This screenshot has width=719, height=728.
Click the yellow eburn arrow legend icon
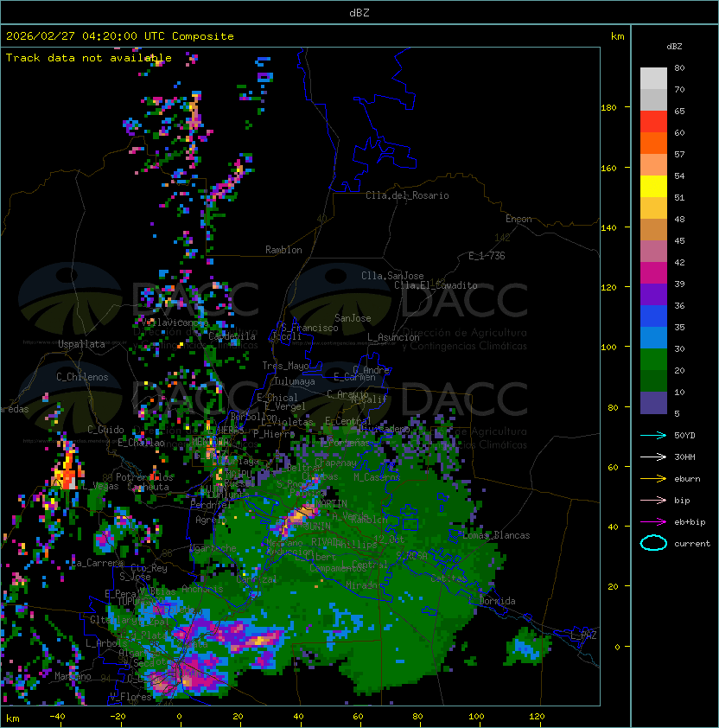[653, 478]
